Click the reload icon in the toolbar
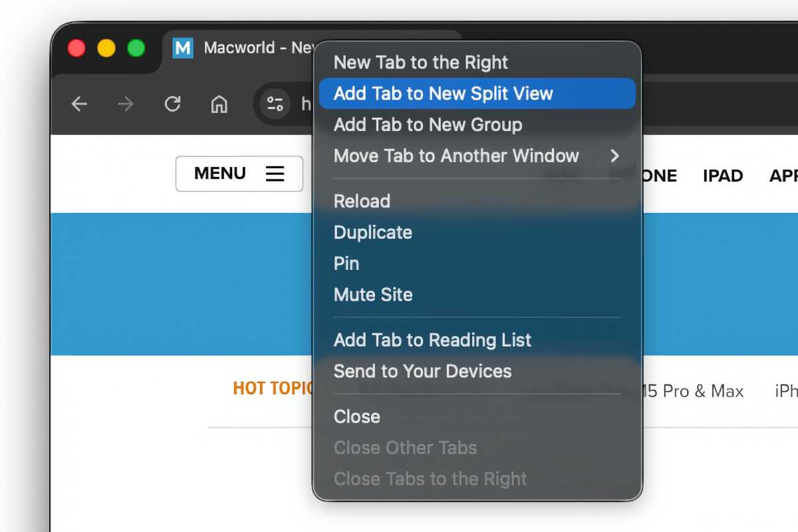This screenshot has width=798, height=532. [x=172, y=104]
